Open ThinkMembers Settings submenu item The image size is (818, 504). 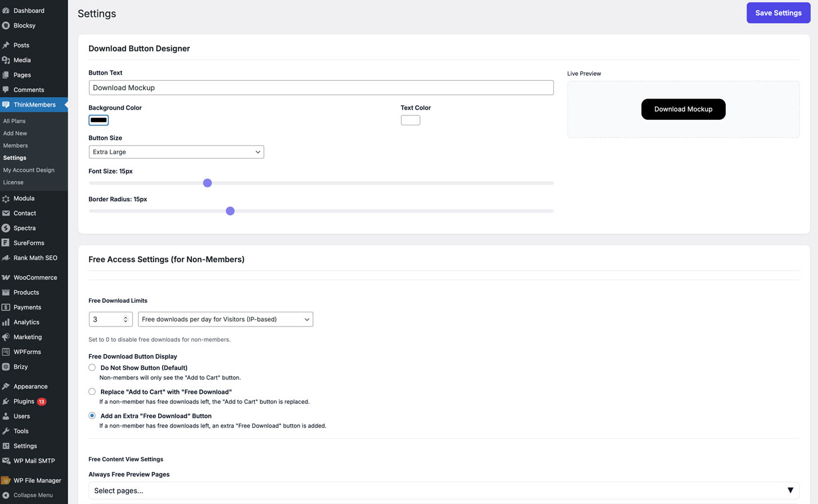click(14, 158)
